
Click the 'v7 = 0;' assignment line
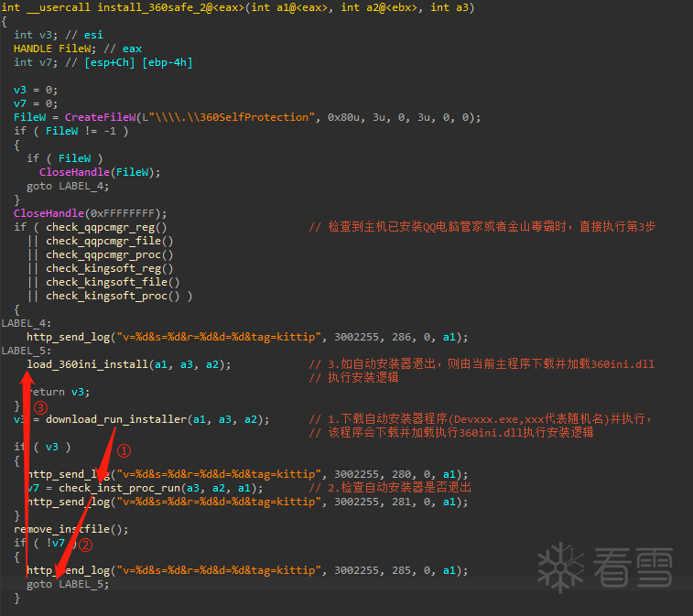36,103
